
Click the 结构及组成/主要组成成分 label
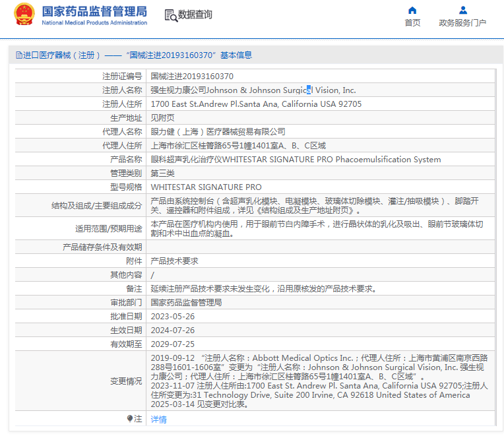tap(97, 206)
